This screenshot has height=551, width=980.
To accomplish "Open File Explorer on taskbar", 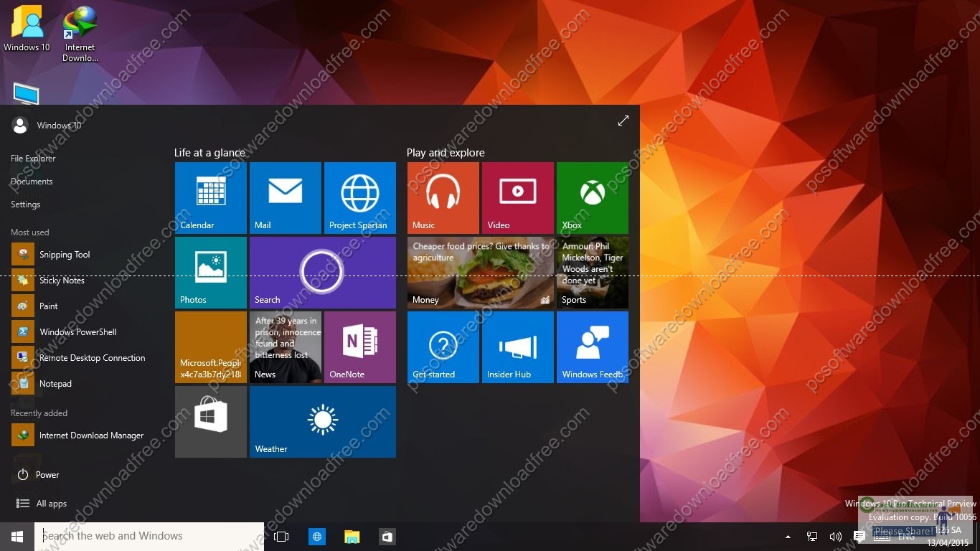I will (352, 537).
